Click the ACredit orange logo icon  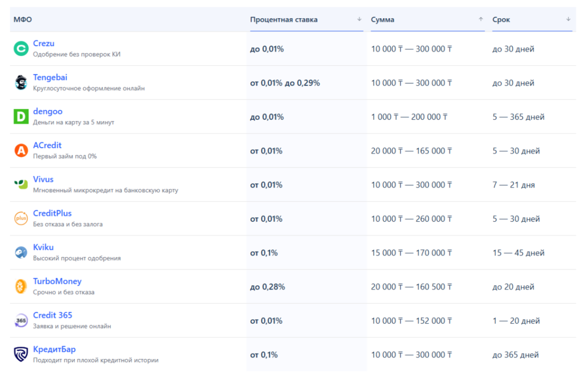click(21, 151)
